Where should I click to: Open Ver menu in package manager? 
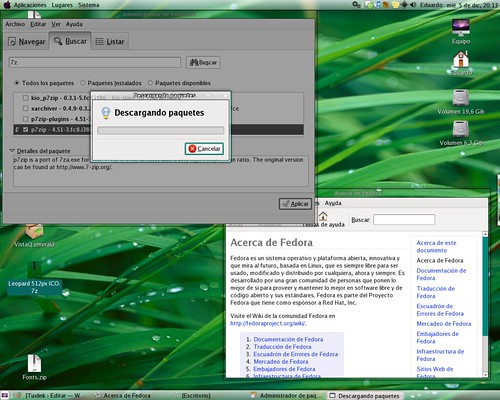click(56, 24)
